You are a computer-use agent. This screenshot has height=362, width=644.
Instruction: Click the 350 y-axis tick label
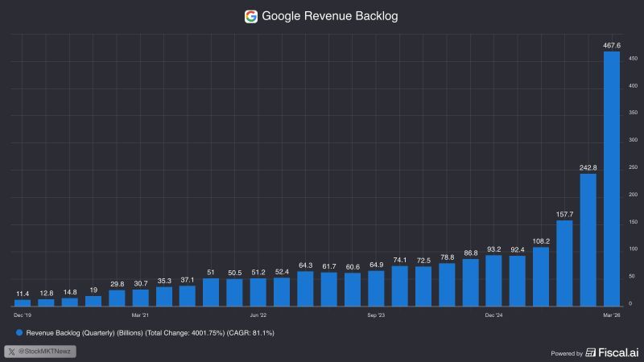click(x=633, y=113)
